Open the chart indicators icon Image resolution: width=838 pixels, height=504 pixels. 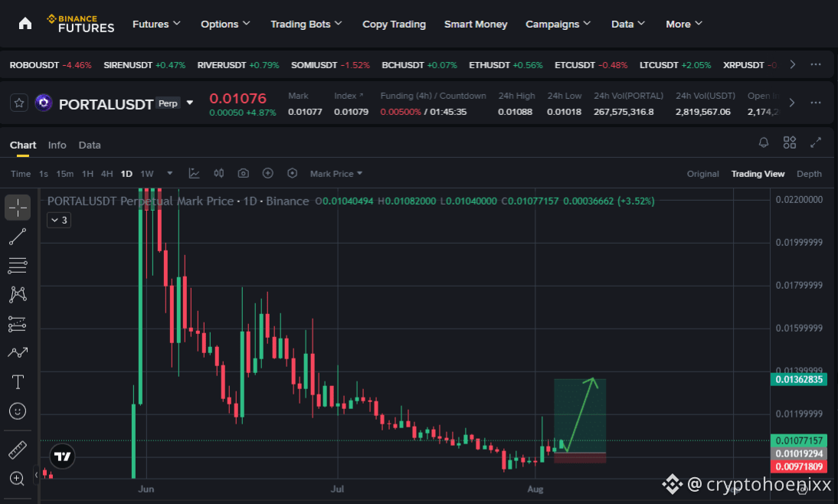tap(194, 173)
